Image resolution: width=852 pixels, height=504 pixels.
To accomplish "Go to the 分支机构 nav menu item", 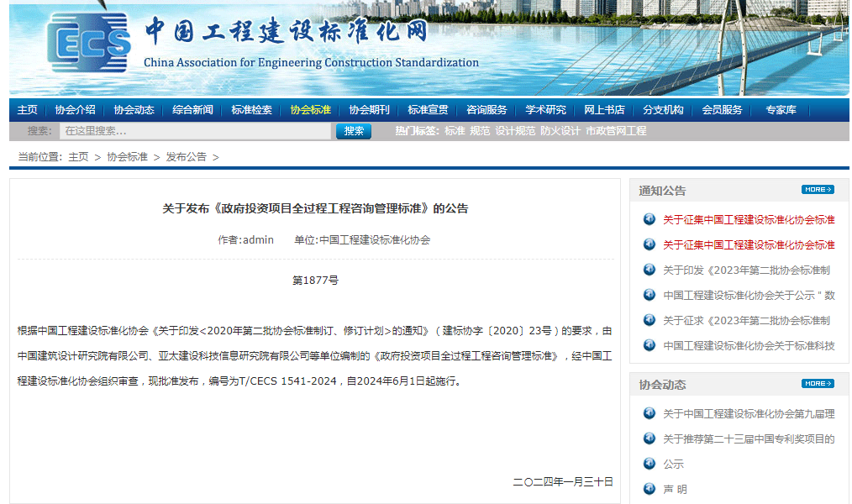I will coord(663,110).
